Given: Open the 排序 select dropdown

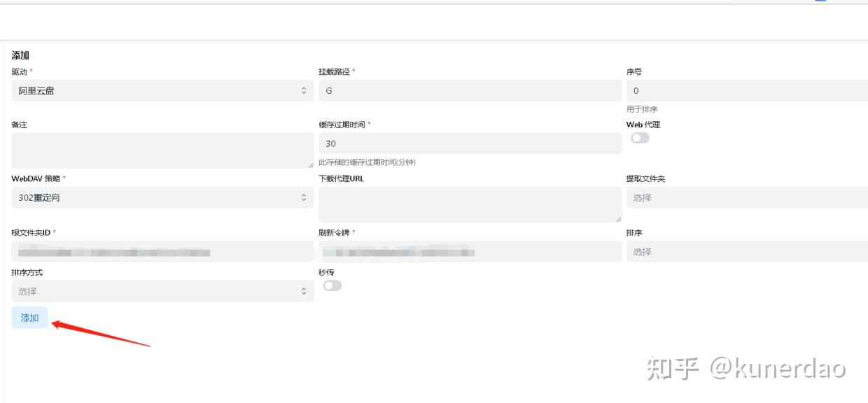Looking at the screenshot, I should (747, 251).
